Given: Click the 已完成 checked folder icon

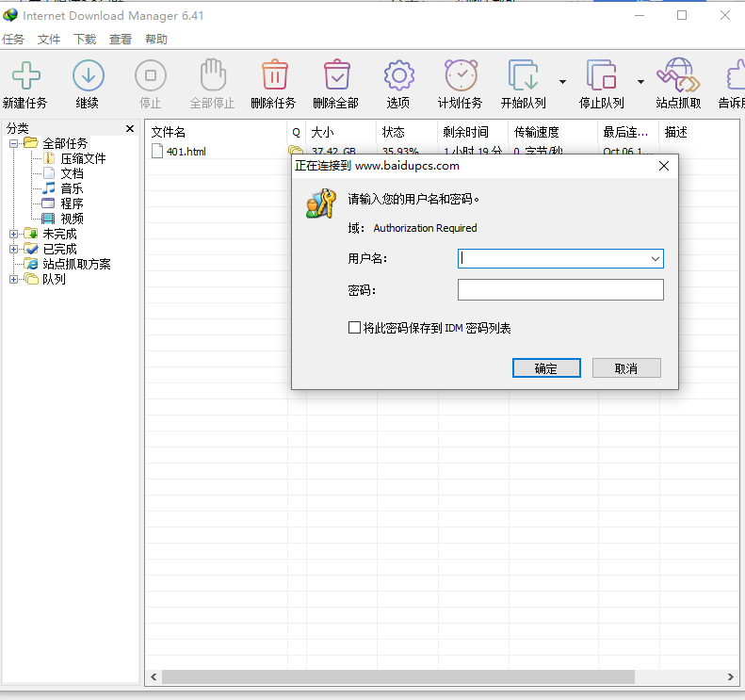Looking at the screenshot, I should click(31, 249).
